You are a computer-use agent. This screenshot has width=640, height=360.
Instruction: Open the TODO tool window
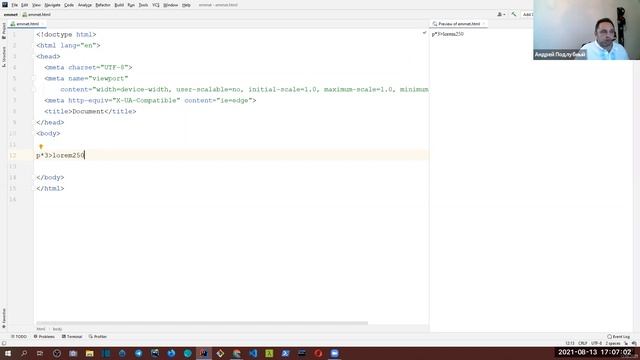coord(19,337)
